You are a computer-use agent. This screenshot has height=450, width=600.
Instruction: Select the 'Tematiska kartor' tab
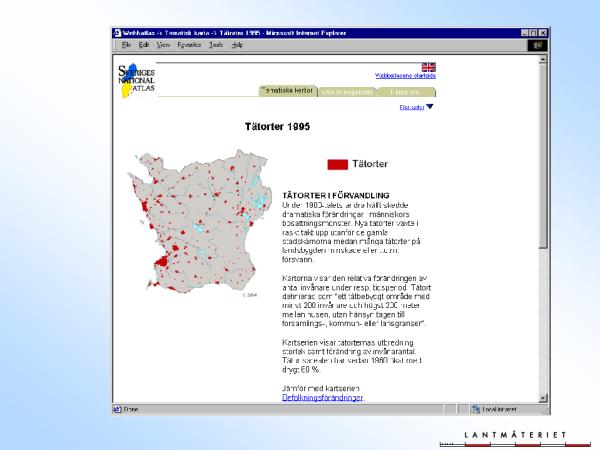(288, 90)
